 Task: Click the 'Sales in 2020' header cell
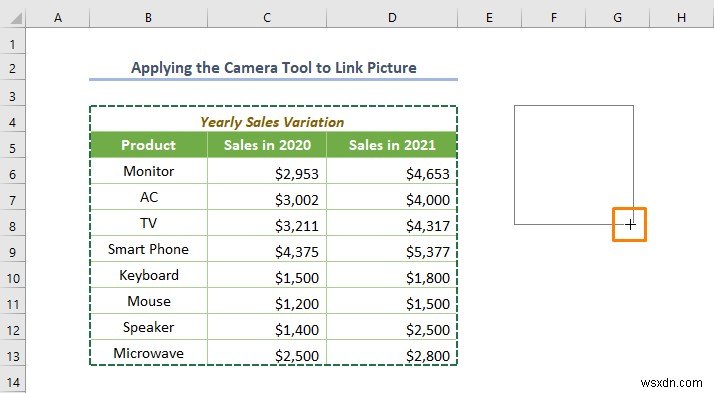point(267,145)
